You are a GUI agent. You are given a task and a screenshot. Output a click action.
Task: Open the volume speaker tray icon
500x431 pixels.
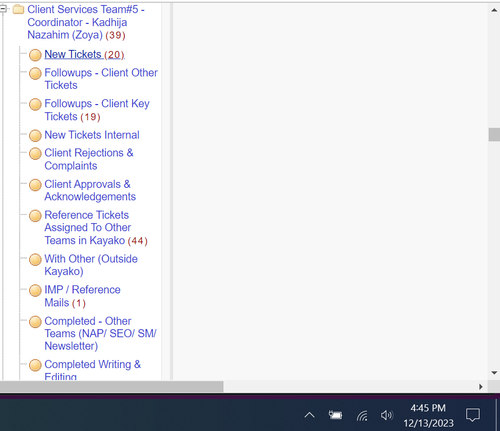387,415
